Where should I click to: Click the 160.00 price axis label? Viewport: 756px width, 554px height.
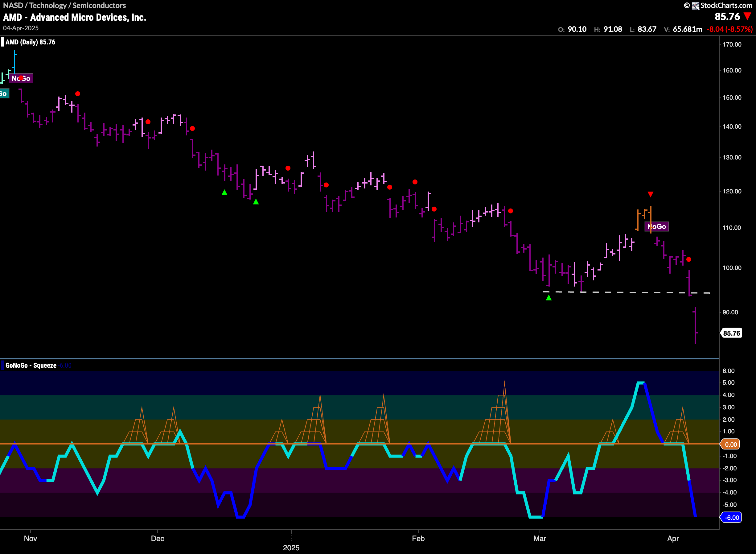pos(732,70)
